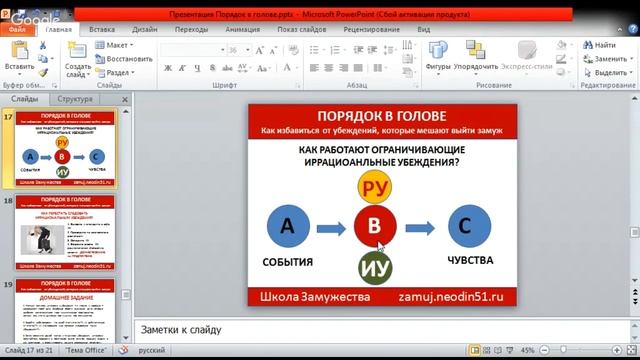
Task: Open the Select (Выделить) dropdown
Action: pos(608,73)
